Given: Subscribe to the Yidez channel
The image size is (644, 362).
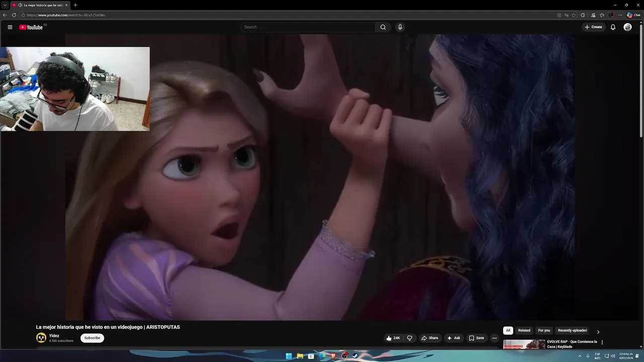Looking at the screenshot, I should click(92, 338).
